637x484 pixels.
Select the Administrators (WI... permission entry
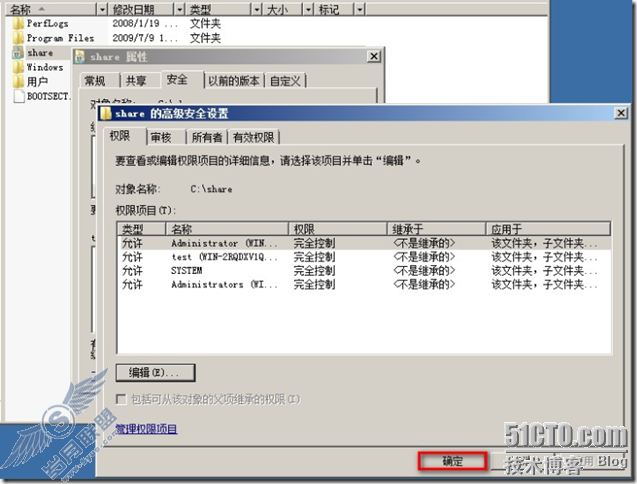[364, 284]
